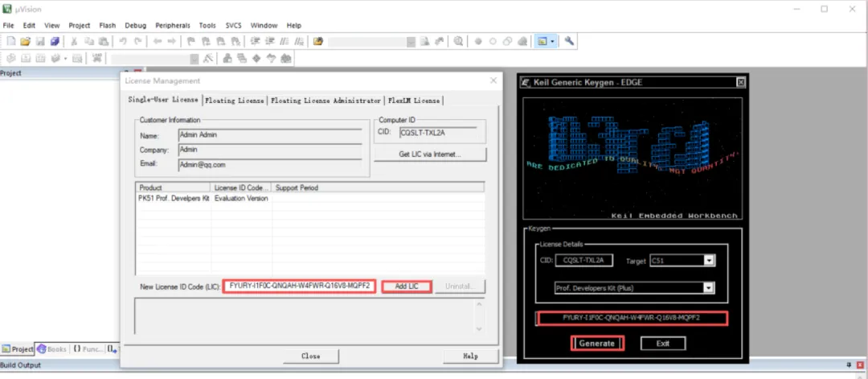Click the Save All icon
Viewport: 868px width, 379px height.
[x=55, y=42]
